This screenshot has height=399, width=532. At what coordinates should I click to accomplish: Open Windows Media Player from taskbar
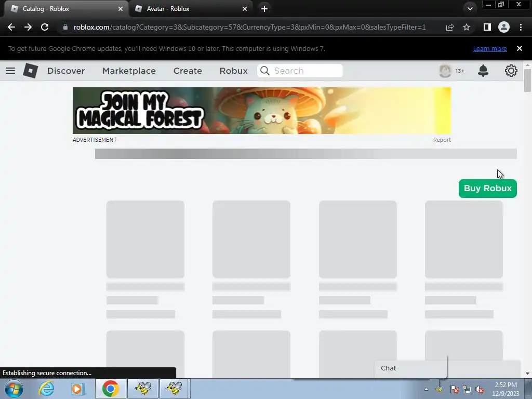pos(77,389)
